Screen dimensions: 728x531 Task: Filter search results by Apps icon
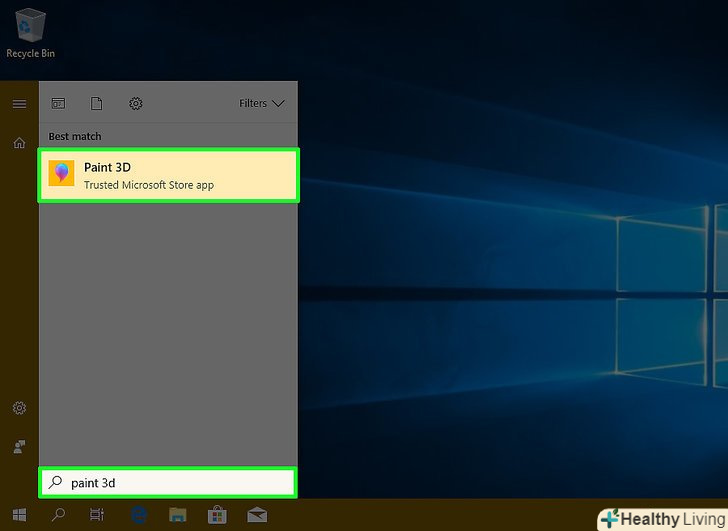58,103
